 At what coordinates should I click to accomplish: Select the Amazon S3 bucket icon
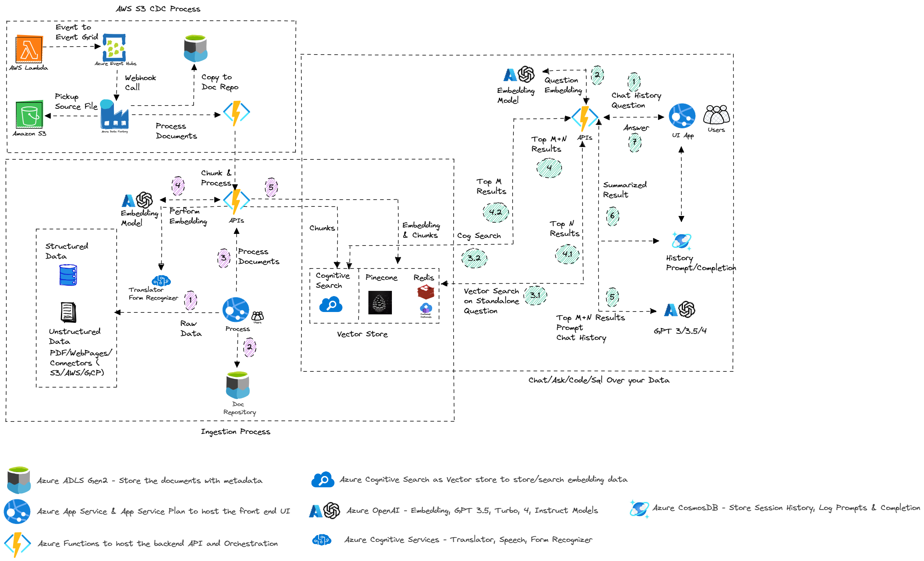tap(29, 115)
